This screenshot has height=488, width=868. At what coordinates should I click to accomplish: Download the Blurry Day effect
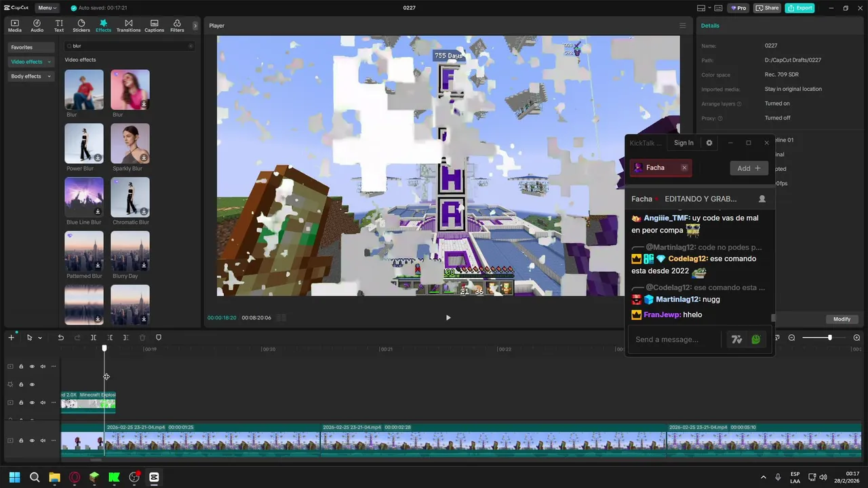[144, 265]
